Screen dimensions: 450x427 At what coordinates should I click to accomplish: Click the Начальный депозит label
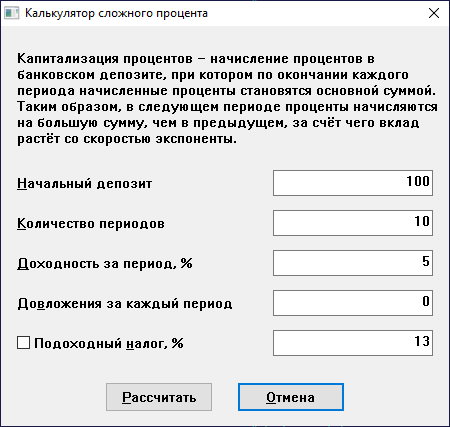(85, 183)
